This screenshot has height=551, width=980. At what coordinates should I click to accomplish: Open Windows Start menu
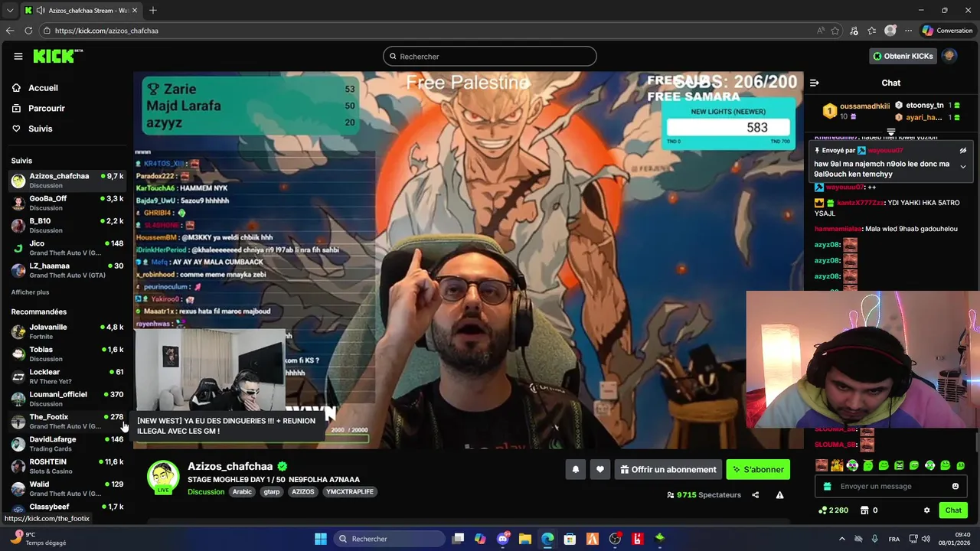coord(321,539)
